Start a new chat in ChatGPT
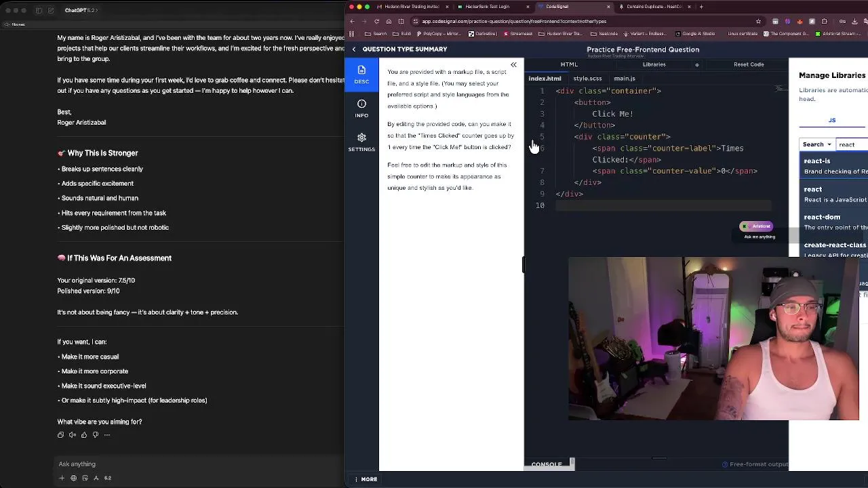The height and width of the screenshot is (488, 868). click(50, 10)
